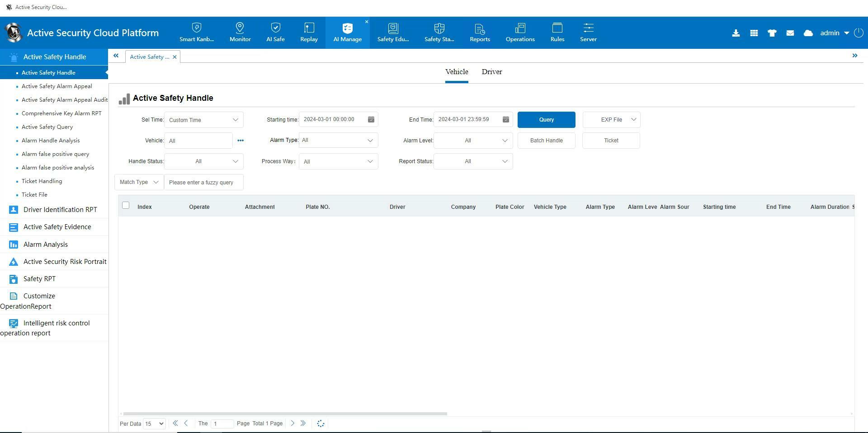Open the Operations module icon
The width and height of the screenshot is (868, 433).
pyautogui.click(x=520, y=28)
